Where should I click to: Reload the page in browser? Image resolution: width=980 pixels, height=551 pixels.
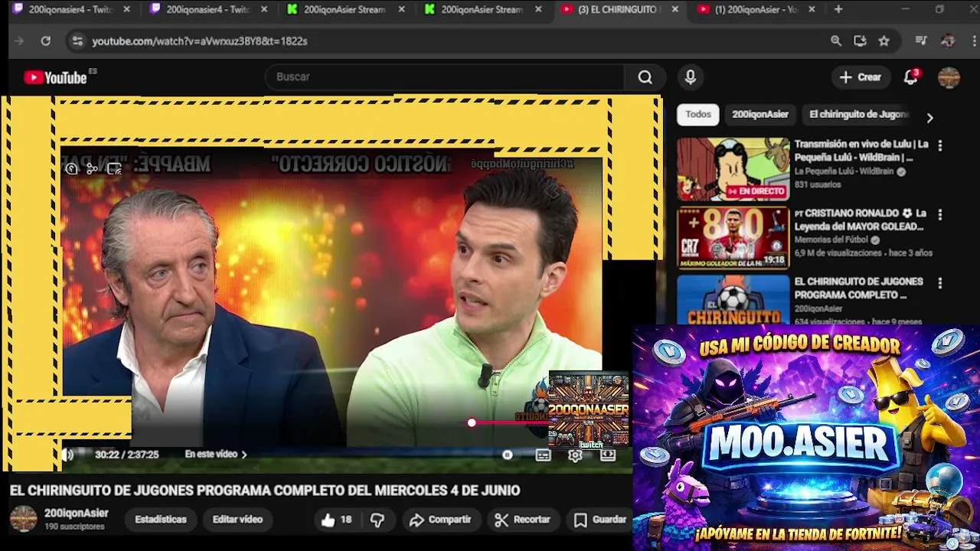[45, 41]
